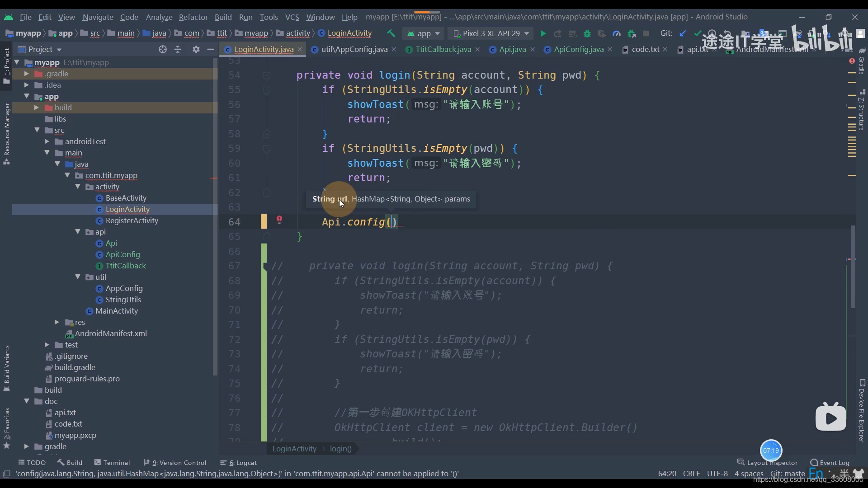Switch to the util\AppConfig.java tab
This screenshot has width=868, height=488.
click(x=354, y=49)
